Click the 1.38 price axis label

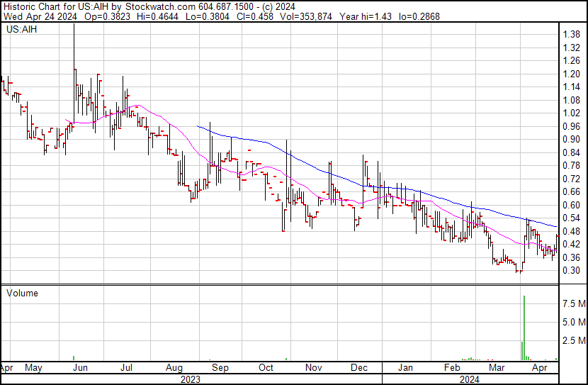(x=571, y=34)
